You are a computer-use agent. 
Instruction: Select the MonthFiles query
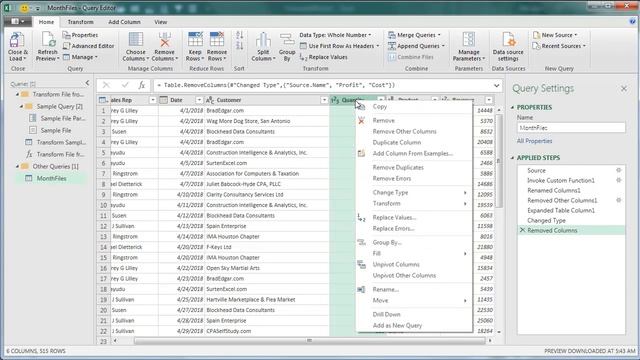[x=51, y=178]
